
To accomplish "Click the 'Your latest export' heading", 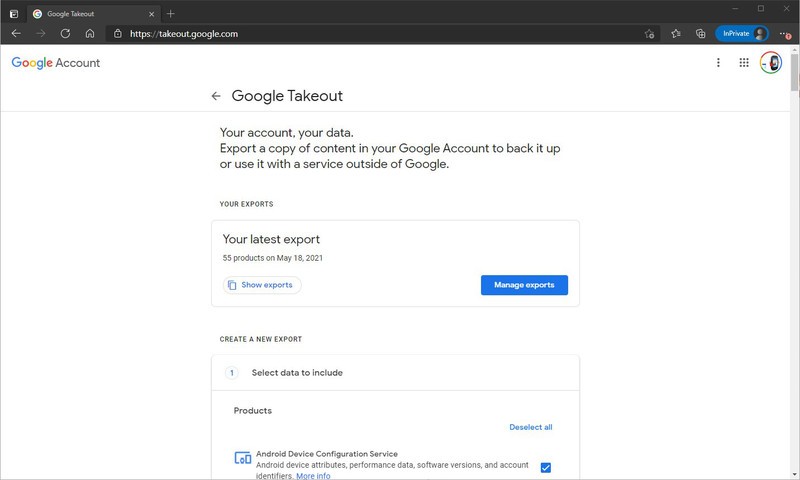I will tap(271, 239).
